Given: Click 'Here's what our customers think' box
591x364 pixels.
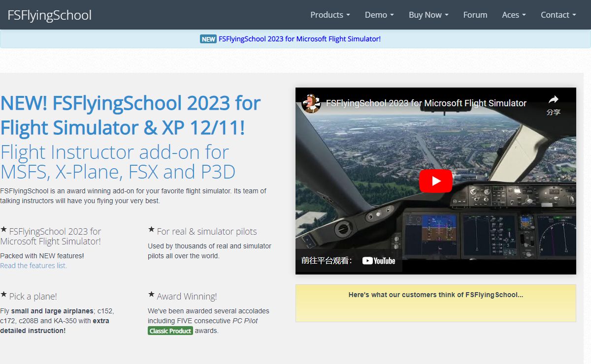Looking at the screenshot, I should (436, 303).
